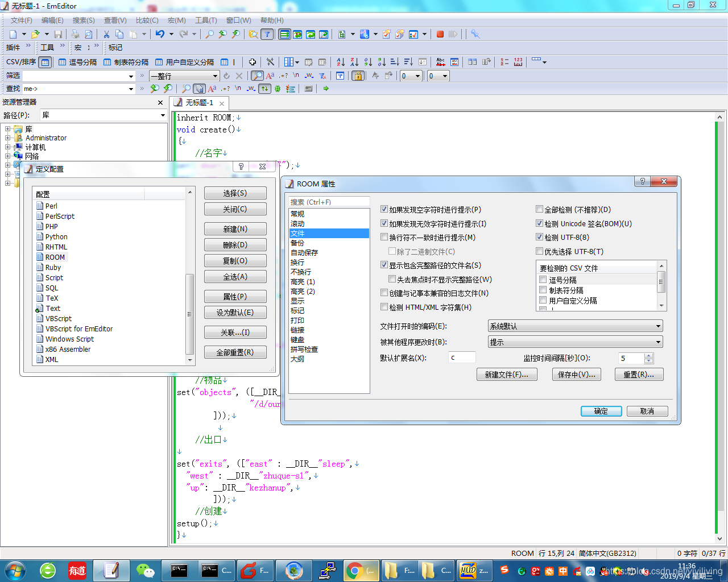Increase 监控时间间隔 using the up stepper
Screen dimensions: 728x582
tap(649, 355)
